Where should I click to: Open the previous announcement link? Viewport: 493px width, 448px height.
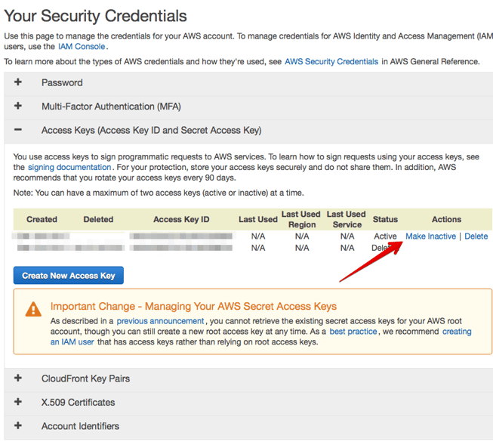pos(160,321)
